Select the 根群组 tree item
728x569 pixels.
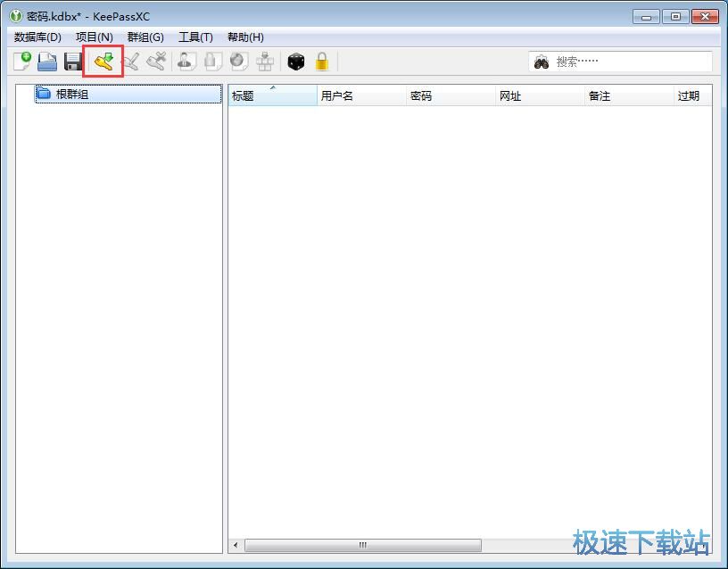tap(128, 95)
